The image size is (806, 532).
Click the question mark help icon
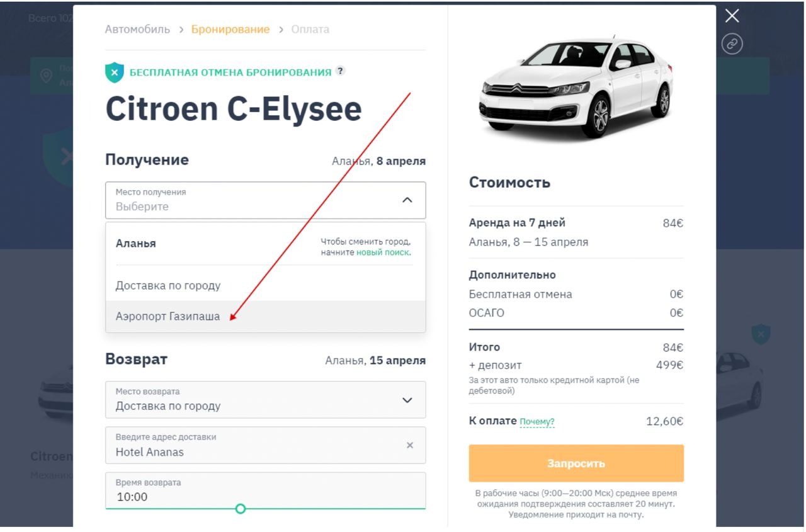click(x=340, y=71)
